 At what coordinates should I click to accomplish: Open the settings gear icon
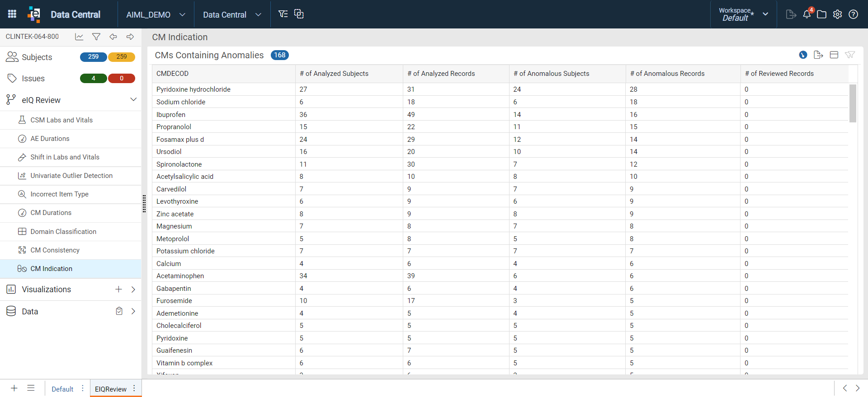pyautogui.click(x=837, y=14)
